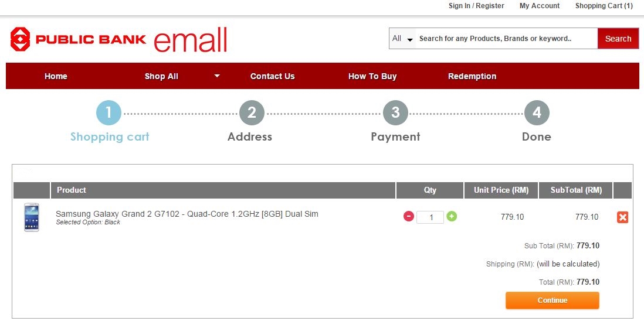The height and width of the screenshot is (328, 644).
Task: Click step 1 Shopping cart circle
Action: [x=109, y=112]
